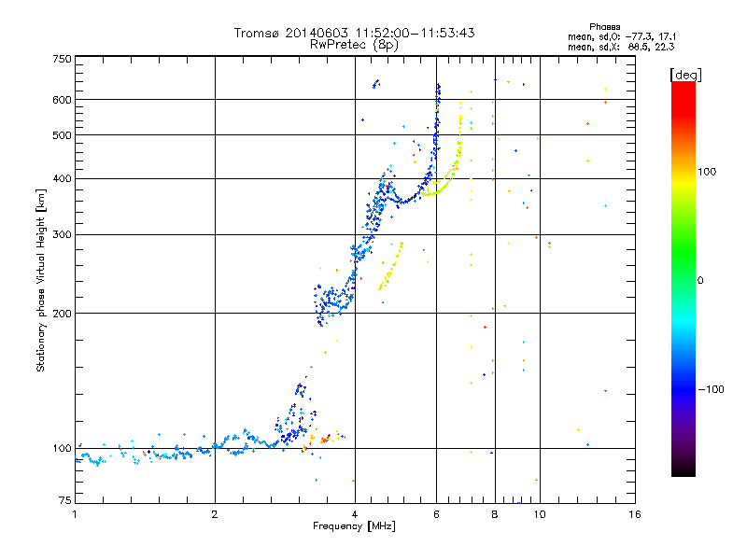Click y-axis tick label '75'
The width and height of the screenshot is (747, 560).
coord(65,500)
